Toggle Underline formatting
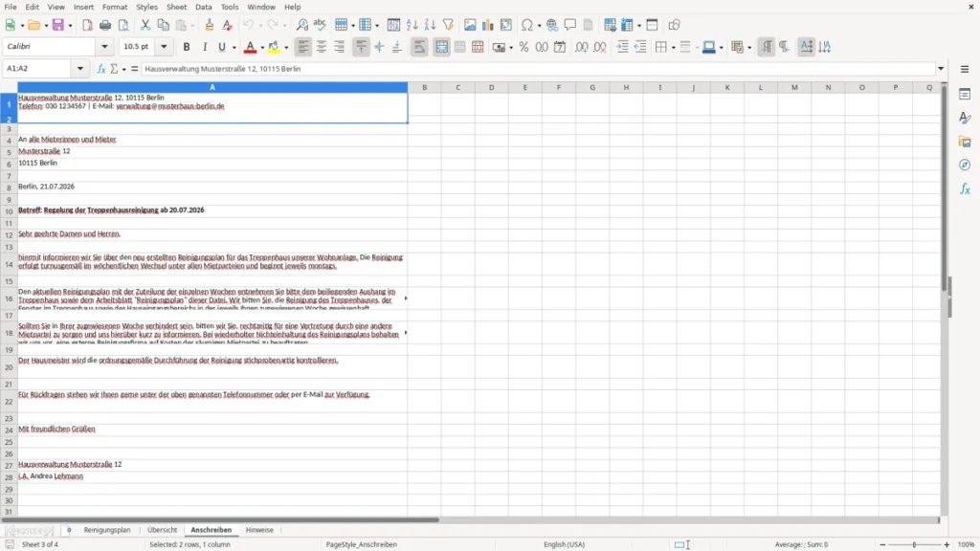Viewport: 980px width, 551px height. (x=221, y=47)
